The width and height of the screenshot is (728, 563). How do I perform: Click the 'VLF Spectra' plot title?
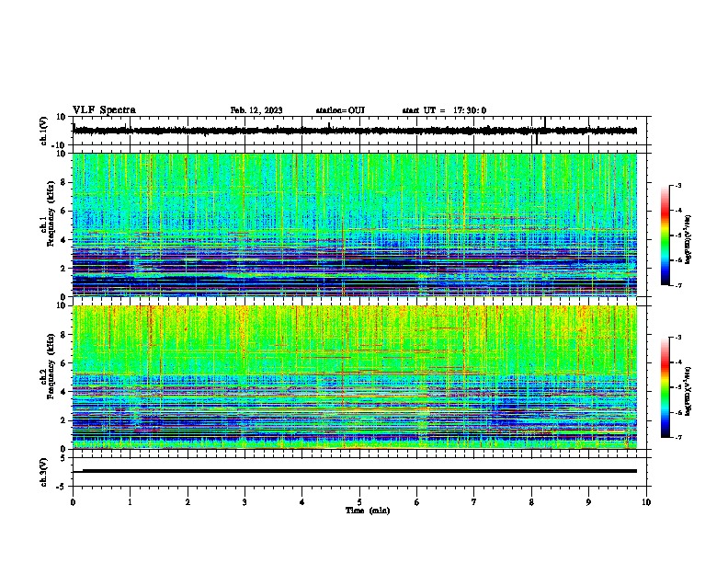click(104, 110)
